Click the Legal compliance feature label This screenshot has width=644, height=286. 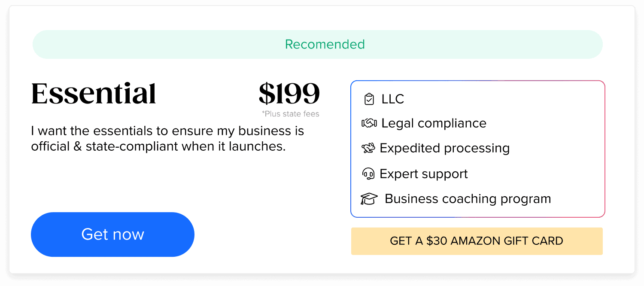pyautogui.click(x=434, y=123)
